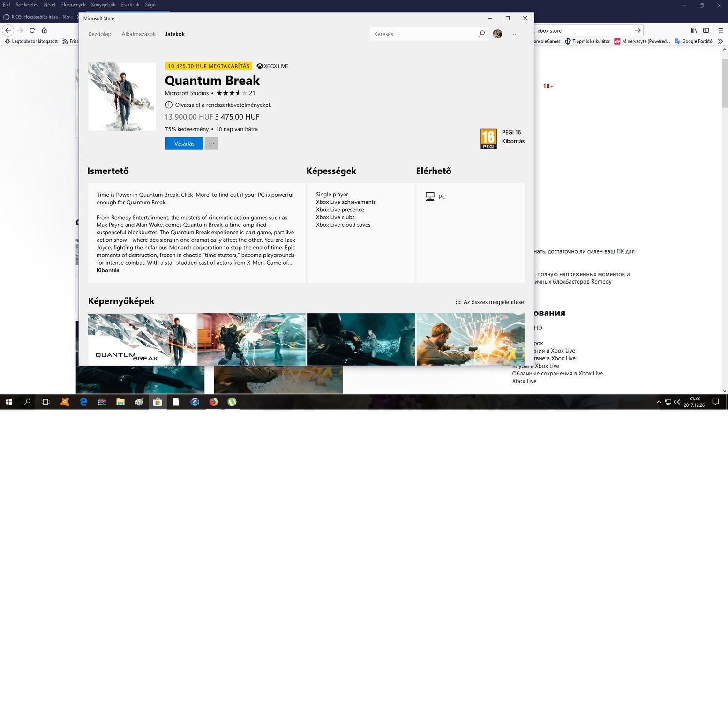Open the notification center icon
728x728 pixels.
pyautogui.click(x=715, y=402)
